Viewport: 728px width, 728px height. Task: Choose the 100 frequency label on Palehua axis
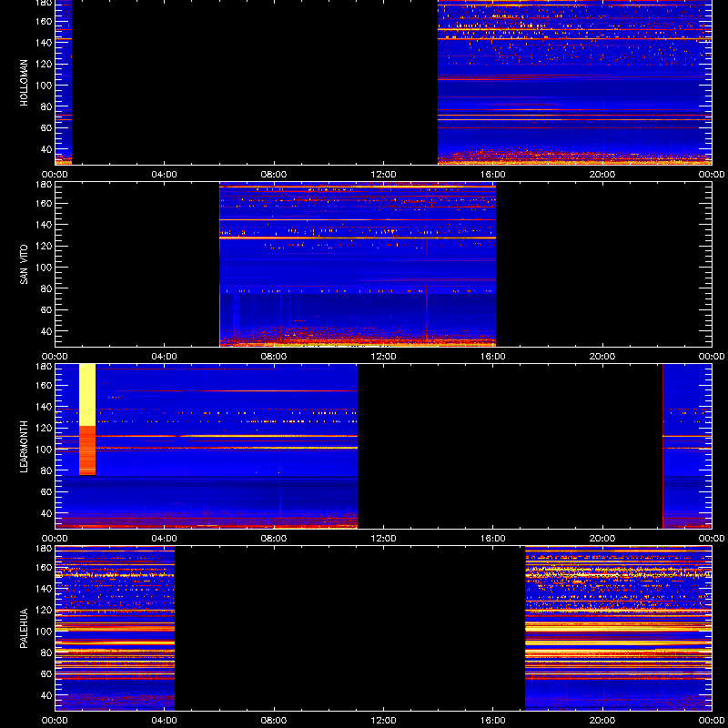pos(45,632)
